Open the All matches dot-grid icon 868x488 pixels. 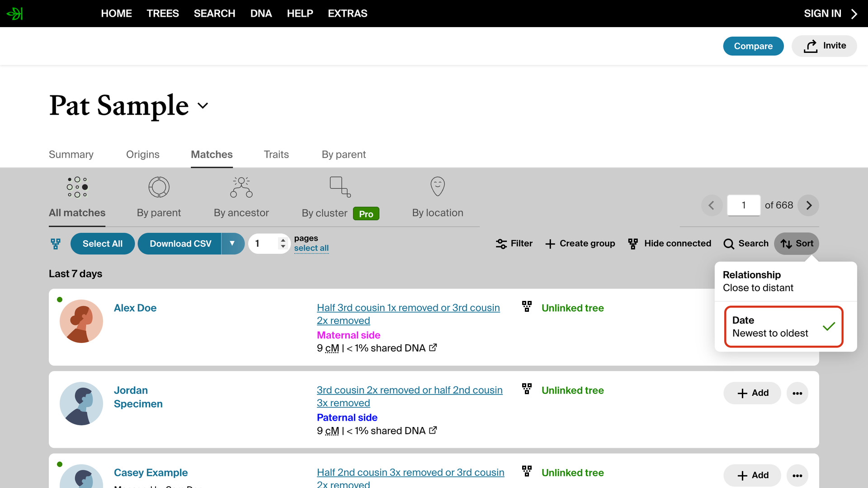point(77,187)
